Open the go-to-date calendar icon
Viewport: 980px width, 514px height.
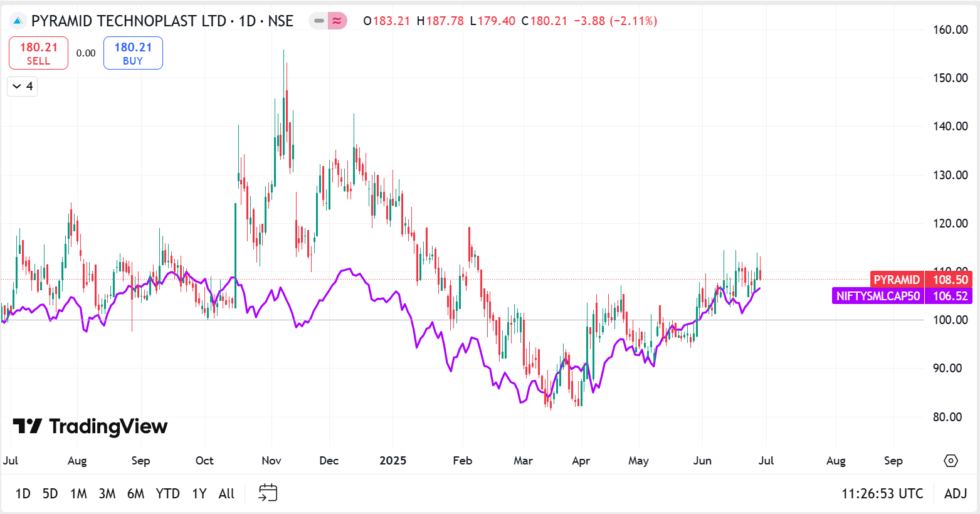point(268,493)
